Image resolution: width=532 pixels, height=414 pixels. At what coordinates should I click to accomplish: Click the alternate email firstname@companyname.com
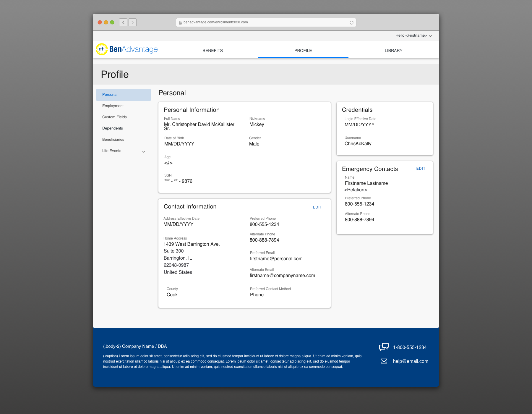click(x=282, y=276)
